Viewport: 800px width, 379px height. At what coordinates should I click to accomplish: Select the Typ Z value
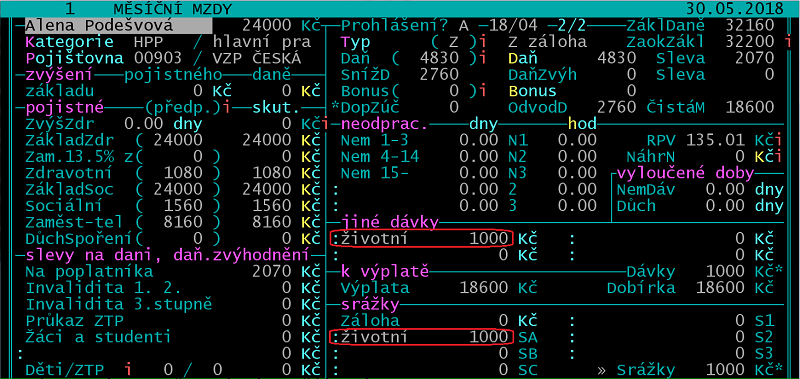coord(453,42)
